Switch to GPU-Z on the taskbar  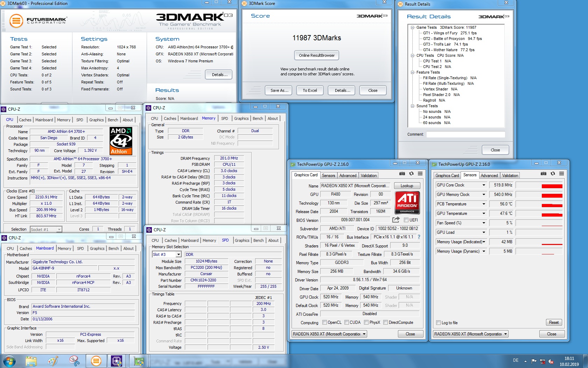pyautogui.click(x=139, y=361)
